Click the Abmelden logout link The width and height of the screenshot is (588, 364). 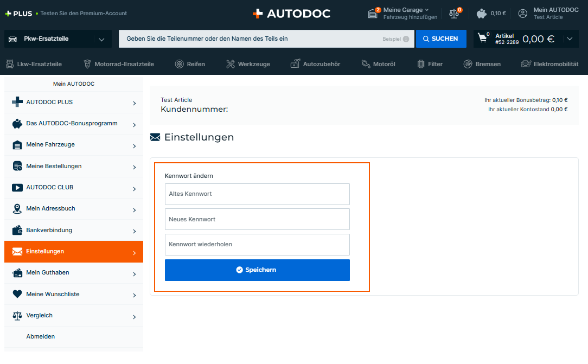point(41,336)
